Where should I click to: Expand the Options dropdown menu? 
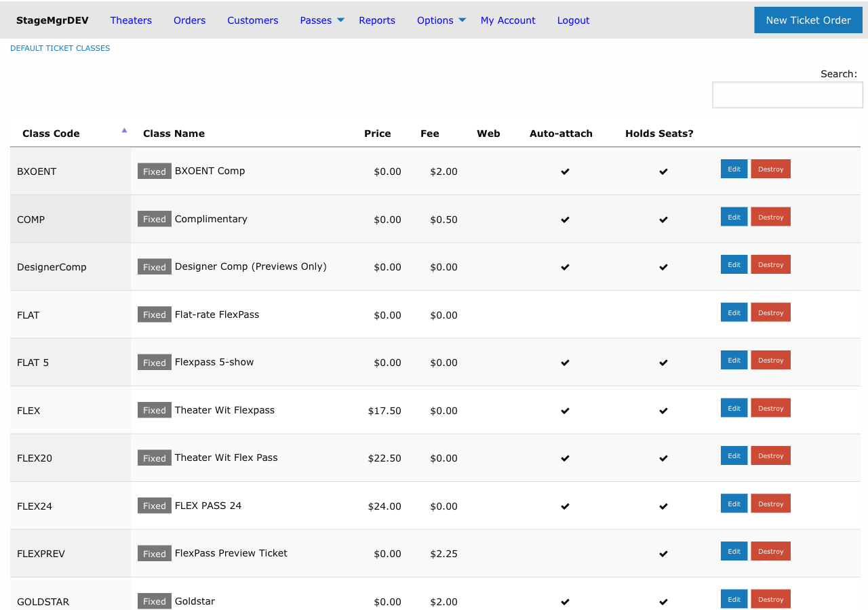[x=441, y=20]
